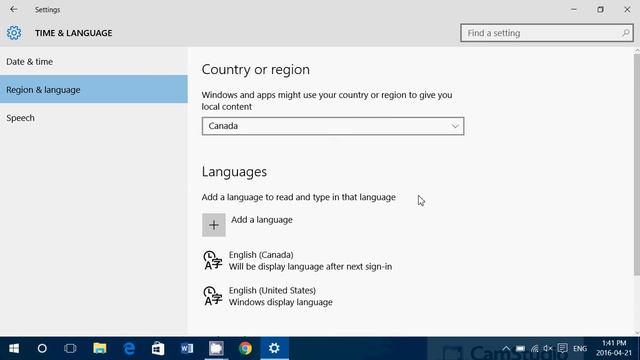Click the Find a setting search box
The width and height of the screenshot is (640, 360).
(547, 33)
